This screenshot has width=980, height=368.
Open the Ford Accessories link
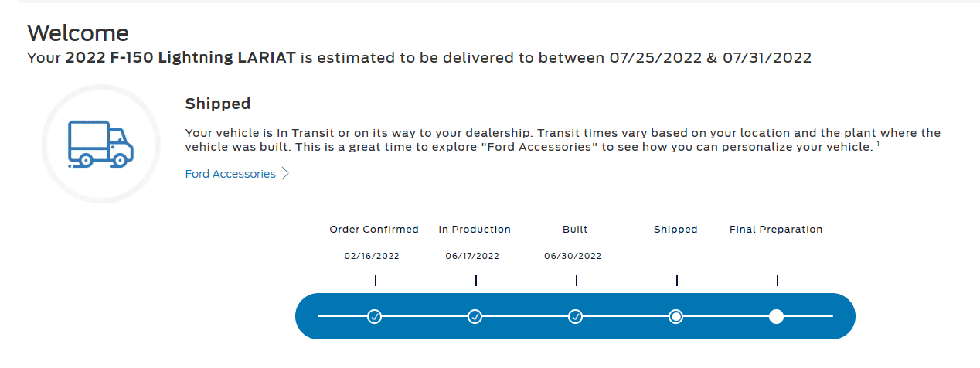click(x=230, y=174)
